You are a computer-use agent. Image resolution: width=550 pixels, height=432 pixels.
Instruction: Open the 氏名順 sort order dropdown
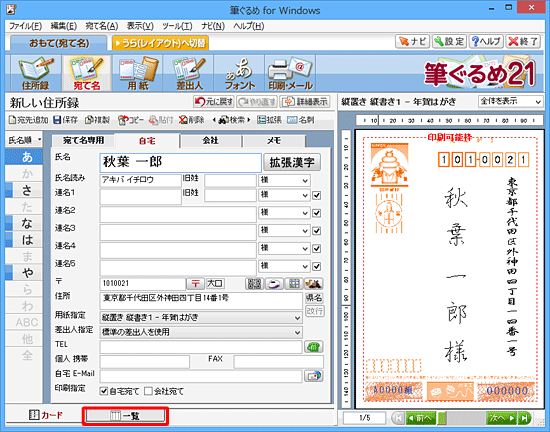point(24,140)
